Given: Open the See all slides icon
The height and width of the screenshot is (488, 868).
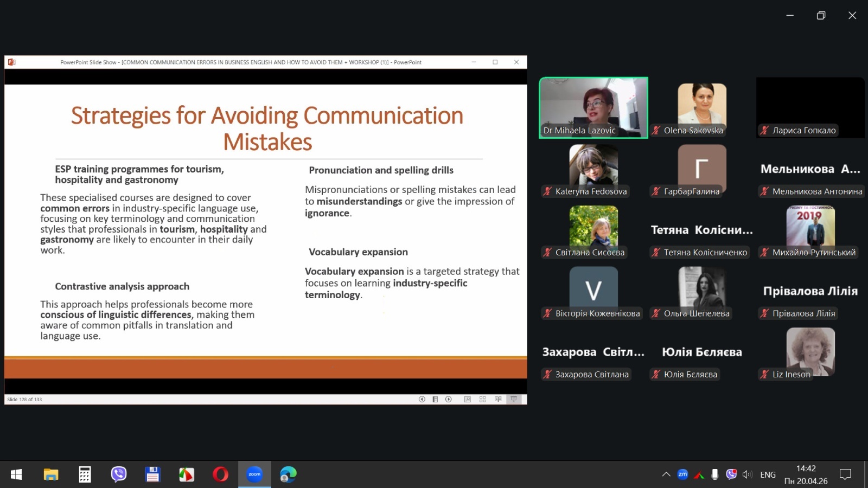Looking at the screenshot, I should pos(435,399).
